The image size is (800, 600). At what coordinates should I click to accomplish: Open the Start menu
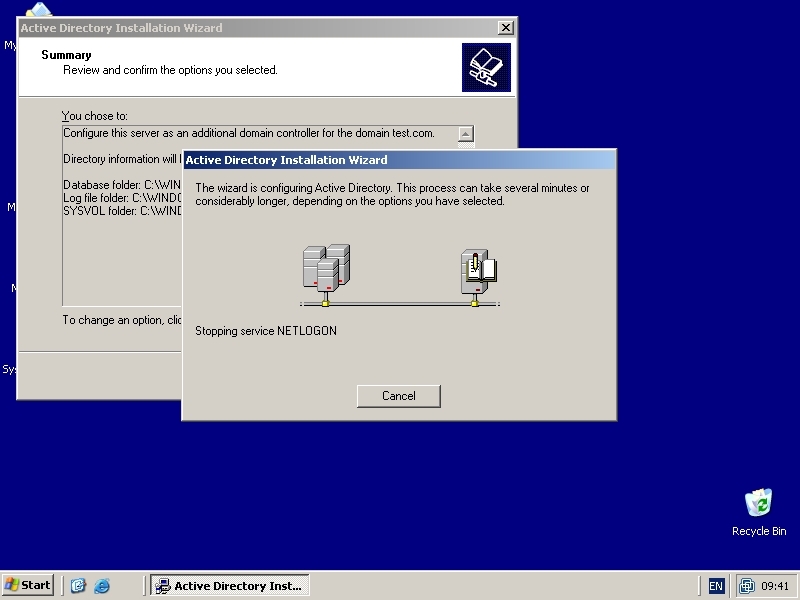pyautogui.click(x=28, y=585)
